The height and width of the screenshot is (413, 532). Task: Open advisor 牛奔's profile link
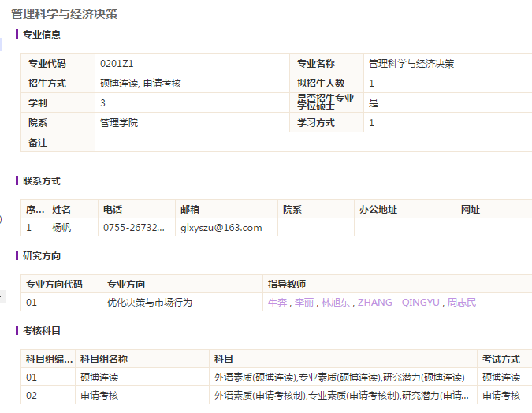click(277, 303)
